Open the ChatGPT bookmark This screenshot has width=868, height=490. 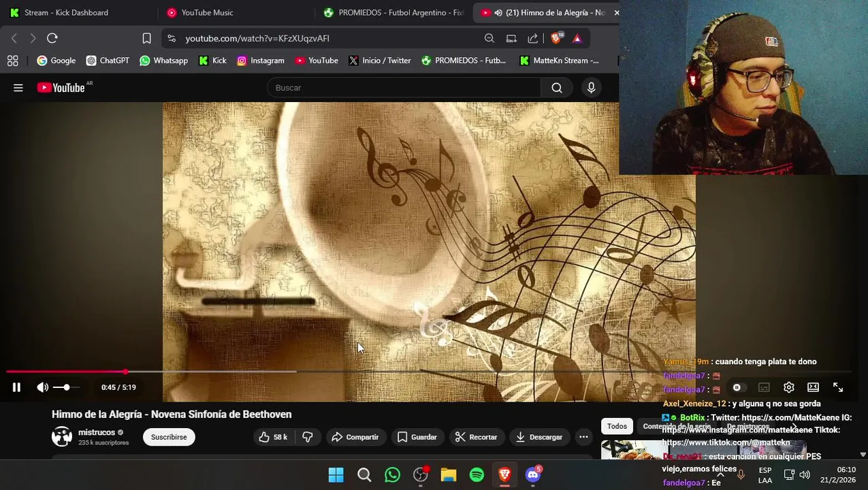click(x=108, y=61)
